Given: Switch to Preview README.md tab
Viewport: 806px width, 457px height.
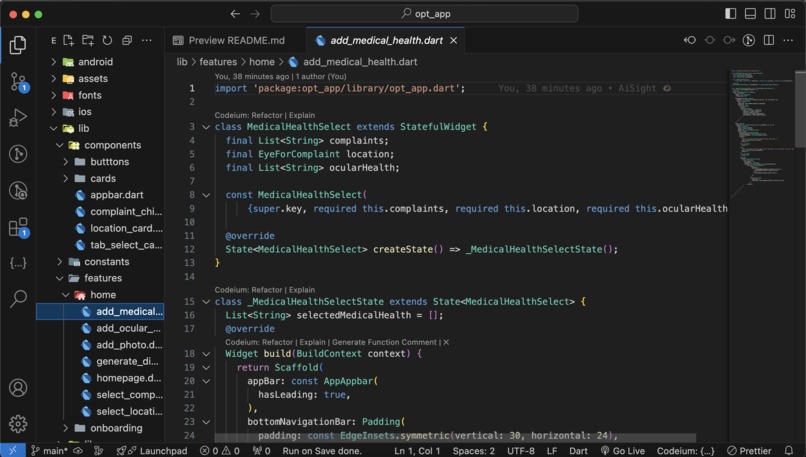Looking at the screenshot, I should (x=229, y=41).
